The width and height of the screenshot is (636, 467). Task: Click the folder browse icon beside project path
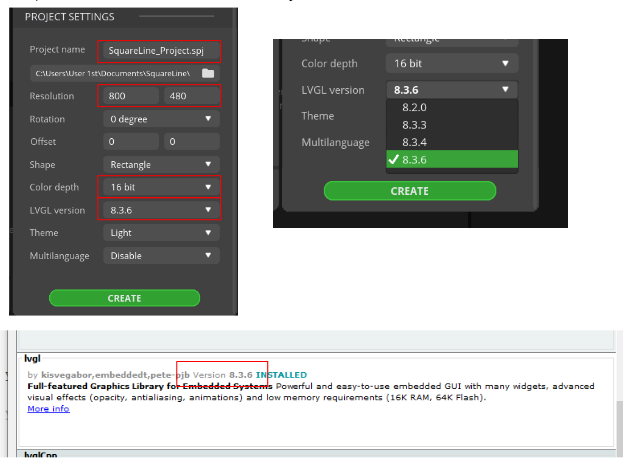coord(208,73)
